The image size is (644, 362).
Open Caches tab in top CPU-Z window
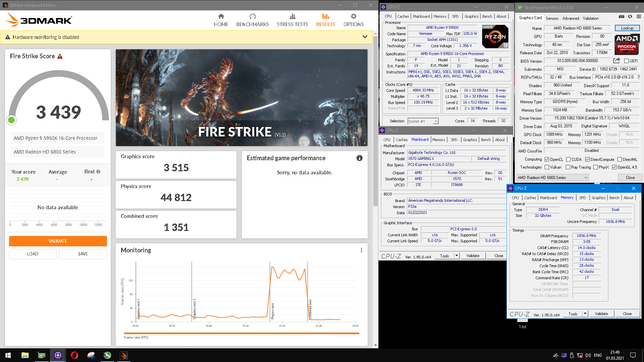click(403, 16)
